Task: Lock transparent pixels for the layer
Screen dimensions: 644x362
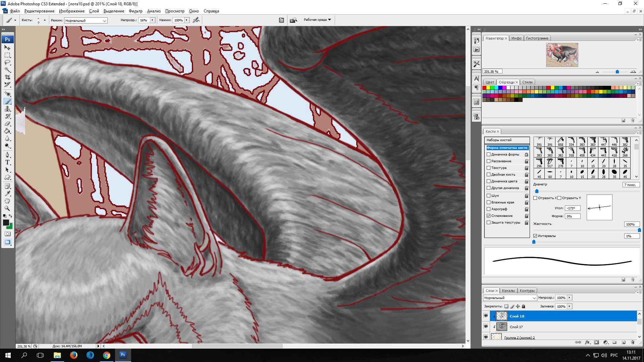Action: 506,306
